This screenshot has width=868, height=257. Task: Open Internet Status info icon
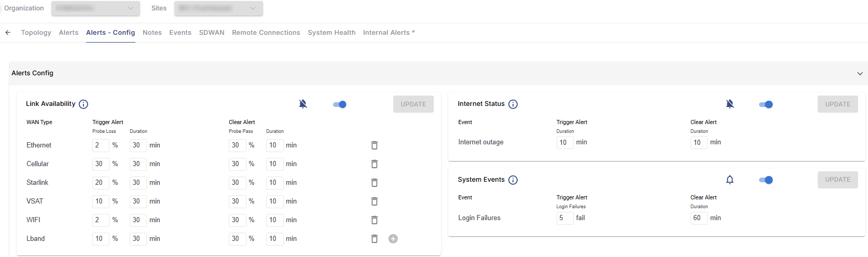513,104
